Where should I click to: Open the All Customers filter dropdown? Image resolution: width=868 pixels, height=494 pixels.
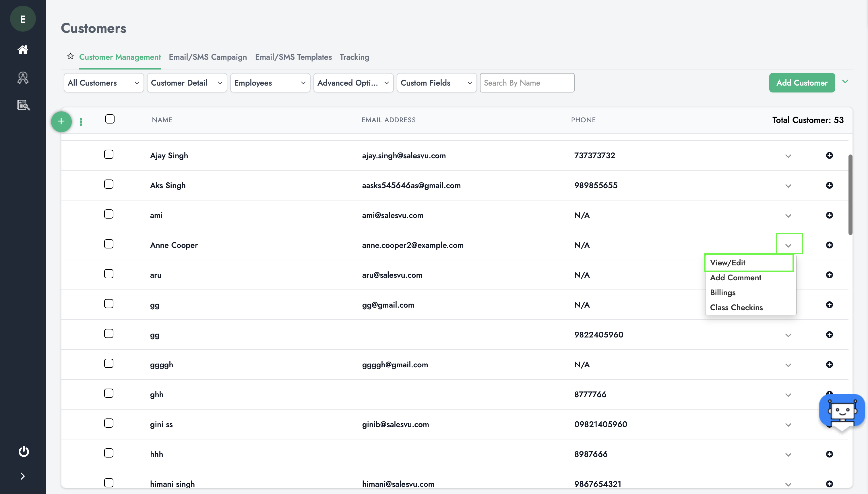102,83
